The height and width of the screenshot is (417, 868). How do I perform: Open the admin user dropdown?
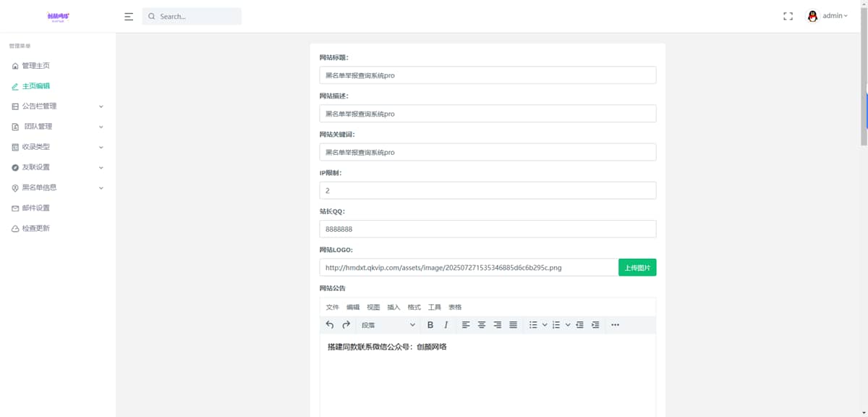pos(827,16)
